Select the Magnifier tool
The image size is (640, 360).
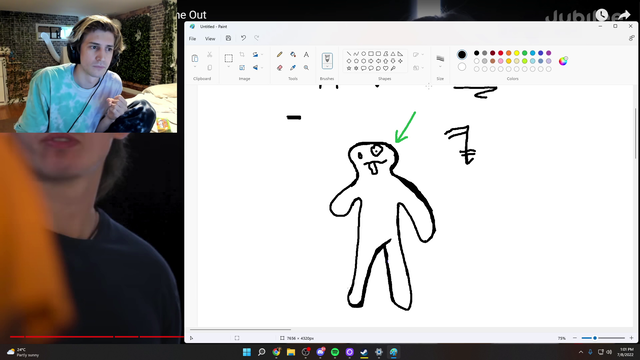point(306,68)
